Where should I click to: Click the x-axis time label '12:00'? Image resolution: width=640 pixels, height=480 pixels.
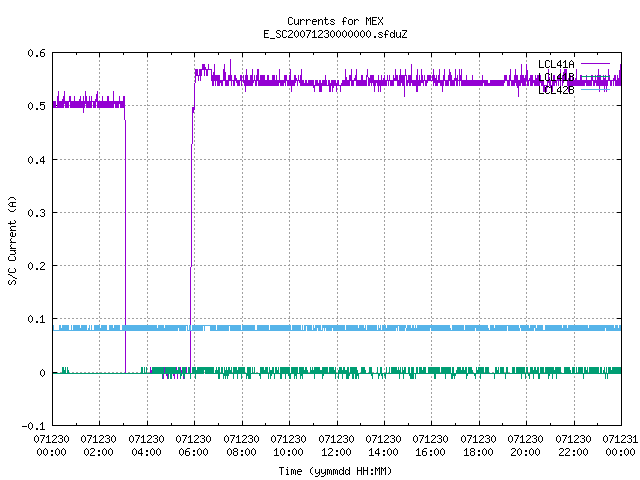(x=336, y=452)
